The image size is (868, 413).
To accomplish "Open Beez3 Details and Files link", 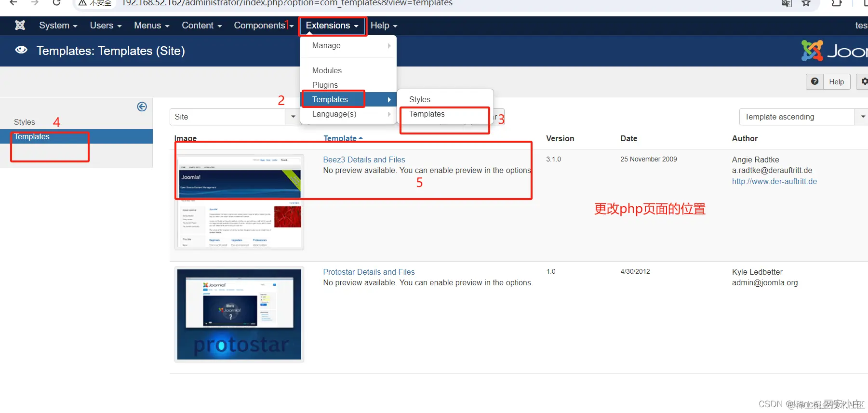I will coord(364,160).
